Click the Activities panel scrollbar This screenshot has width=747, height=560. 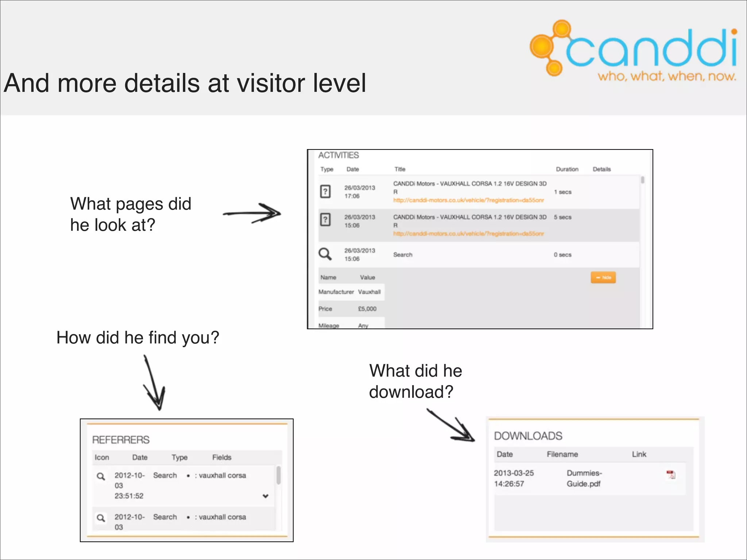(x=642, y=180)
